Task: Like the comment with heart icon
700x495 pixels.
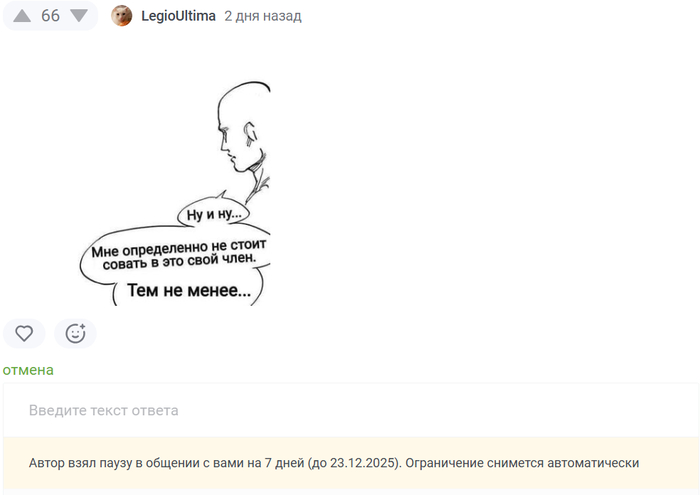Action: click(24, 333)
